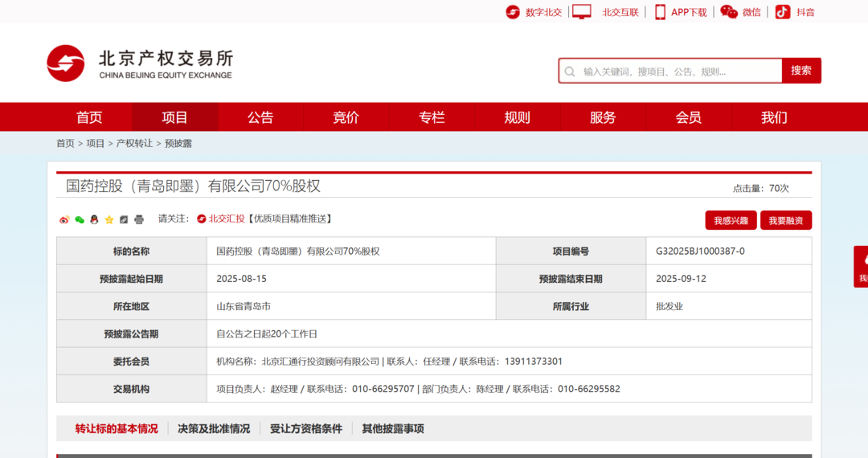868x458 pixels.
Task: Click the 北交汇投 red link
Action: (227, 219)
